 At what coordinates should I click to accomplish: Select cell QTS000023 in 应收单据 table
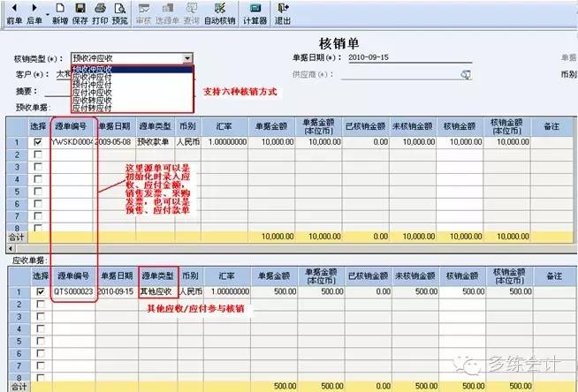click(x=73, y=291)
